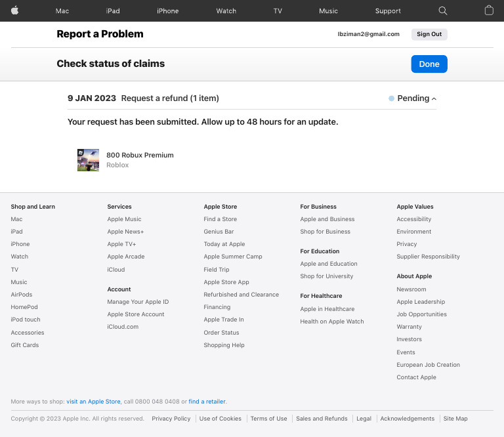Screen dimensions: 504x437
Task: Open the Shop for Business link
Action: [x=325, y=232]
